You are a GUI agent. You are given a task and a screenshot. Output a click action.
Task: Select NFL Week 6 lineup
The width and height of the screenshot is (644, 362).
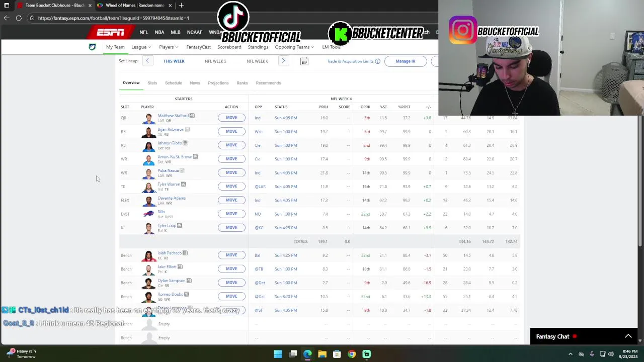tap(258, 61)
